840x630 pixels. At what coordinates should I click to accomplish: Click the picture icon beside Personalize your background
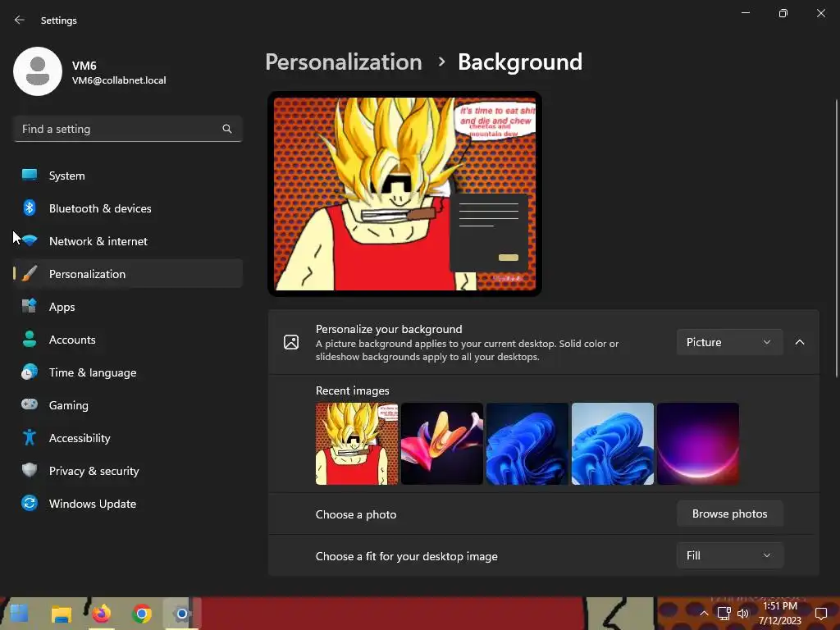[291, 342]
